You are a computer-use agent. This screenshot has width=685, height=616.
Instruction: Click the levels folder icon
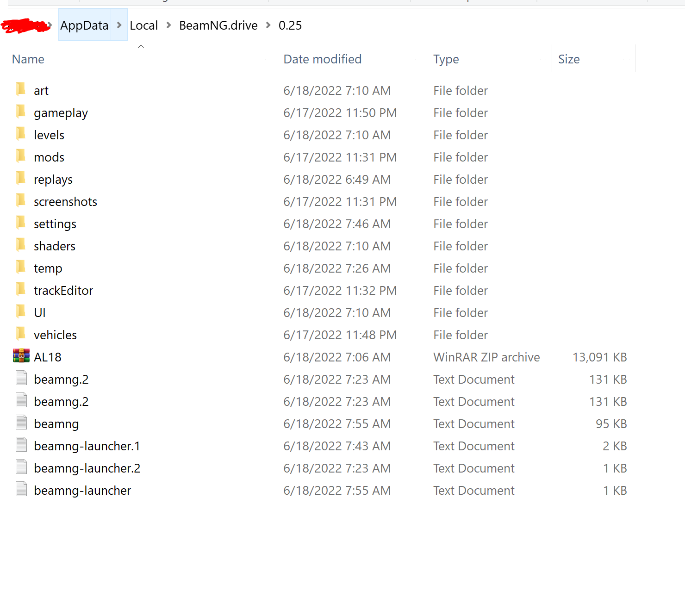pos(21,133)
